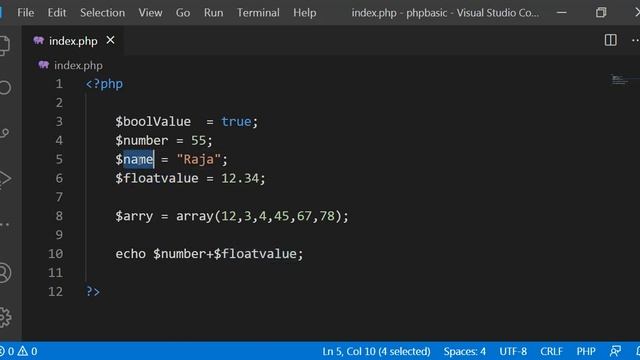Open the Run menu
This screenshot has height=360, width=640.
tap(213, 13)
